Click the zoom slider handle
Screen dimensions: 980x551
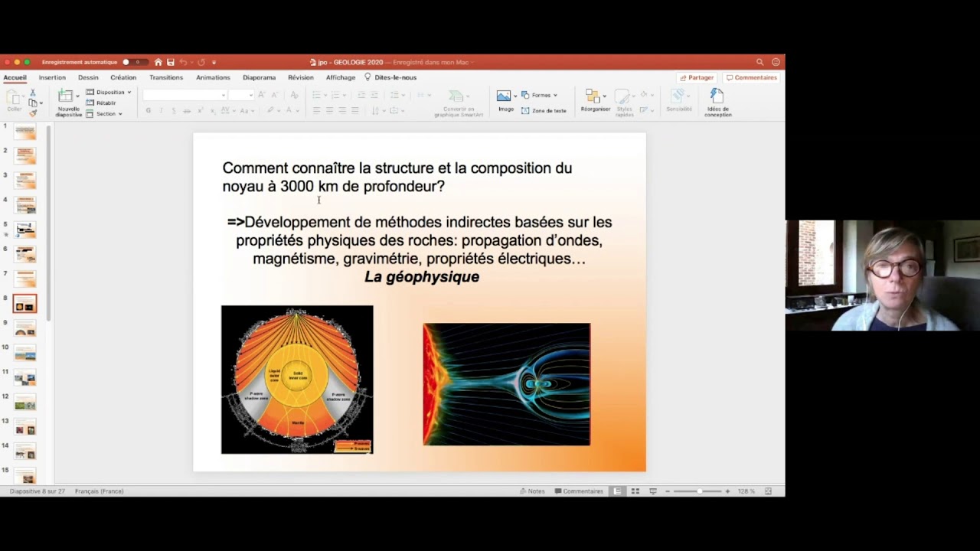point(699,491)
